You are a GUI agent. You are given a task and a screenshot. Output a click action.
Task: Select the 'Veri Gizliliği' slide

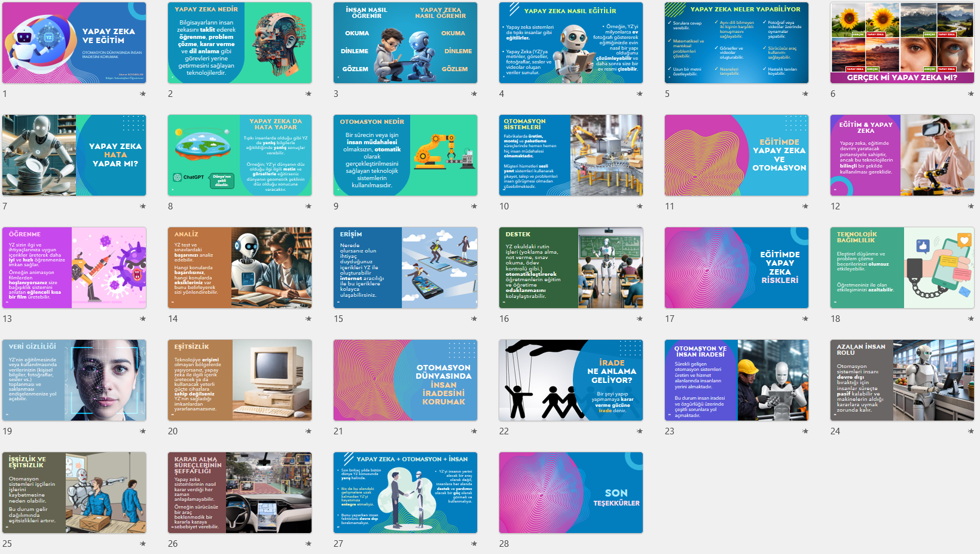point(74,381)
